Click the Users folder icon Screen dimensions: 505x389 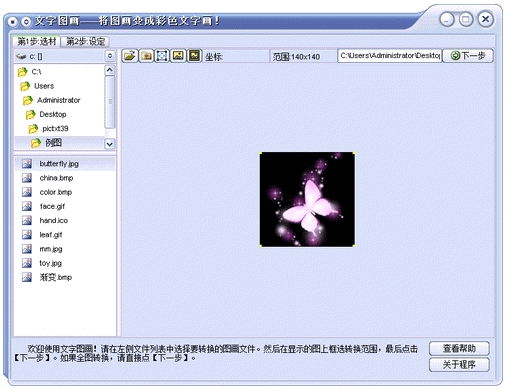[25, 86]
